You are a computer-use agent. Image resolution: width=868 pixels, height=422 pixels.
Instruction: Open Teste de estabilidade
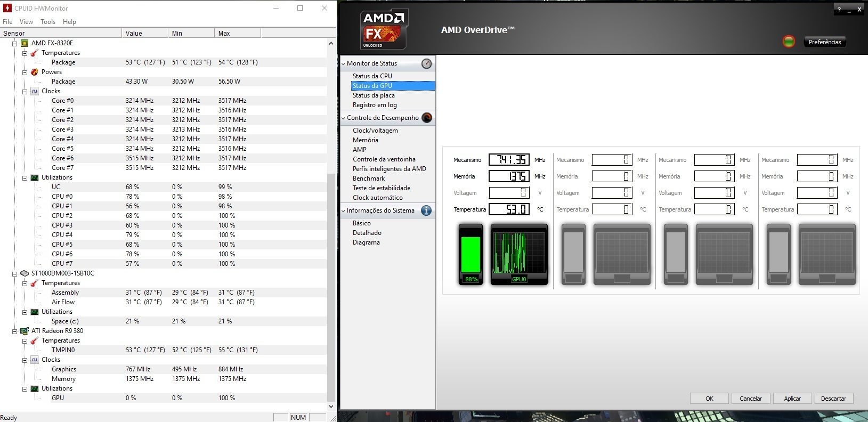click(382, 188)
